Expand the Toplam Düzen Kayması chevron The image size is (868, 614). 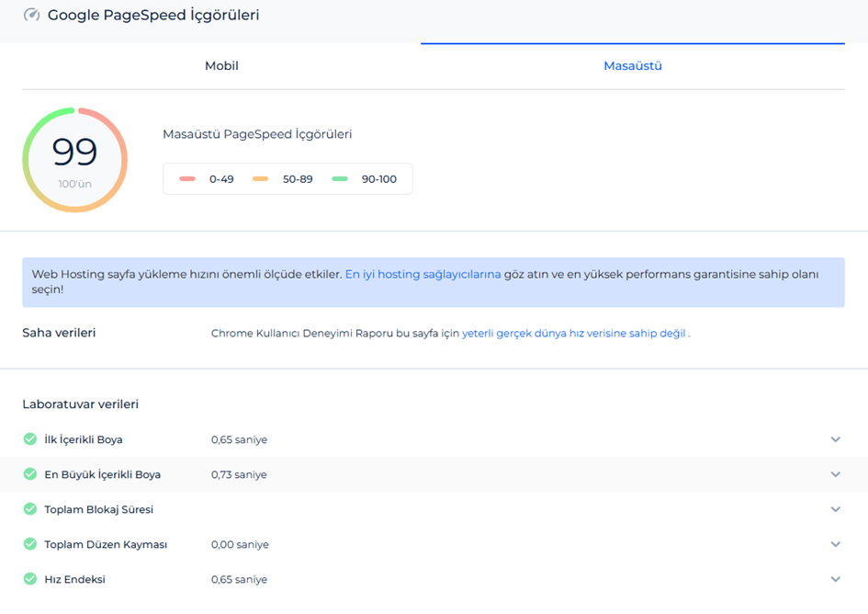coord(835,544)
